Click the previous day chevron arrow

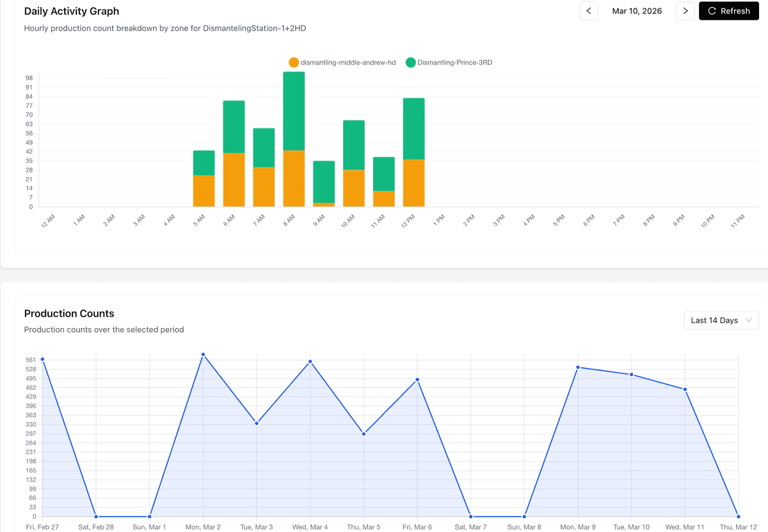589,11
